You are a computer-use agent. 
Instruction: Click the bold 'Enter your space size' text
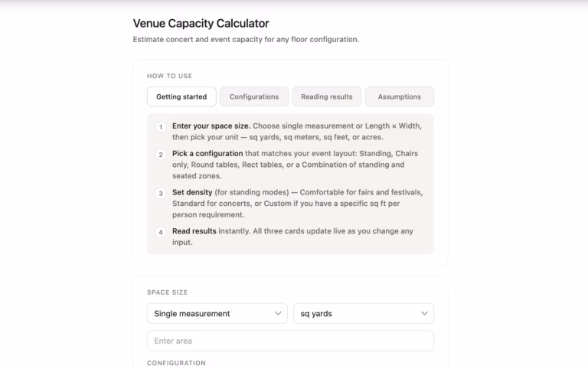pos(211,126)
